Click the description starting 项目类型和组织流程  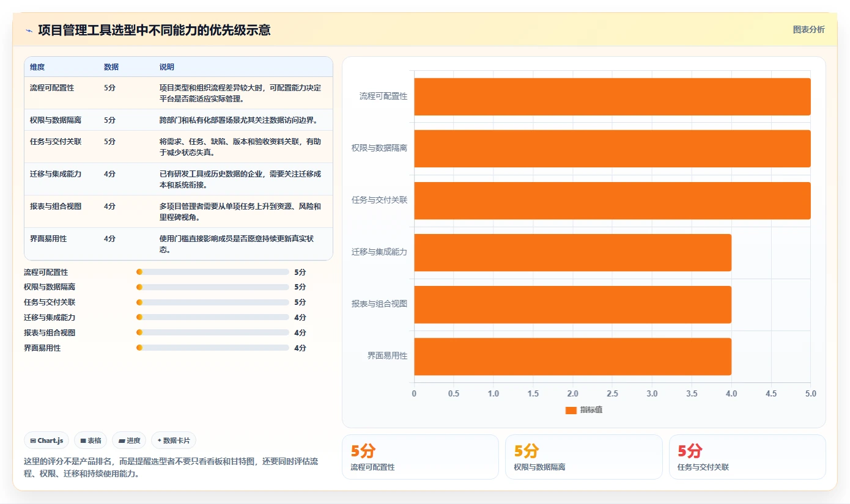tap(240, 93)
